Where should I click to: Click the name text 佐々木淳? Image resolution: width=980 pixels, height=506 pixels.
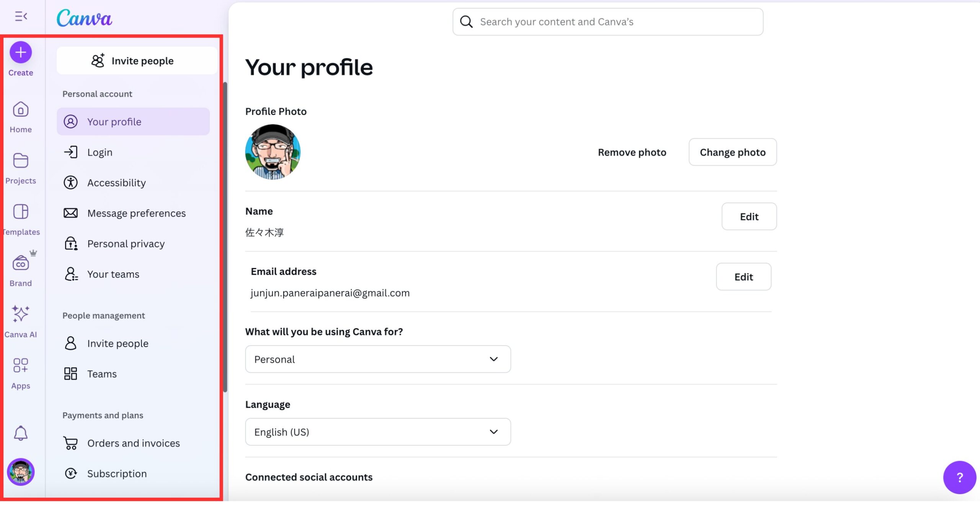(x=265, y=233)
